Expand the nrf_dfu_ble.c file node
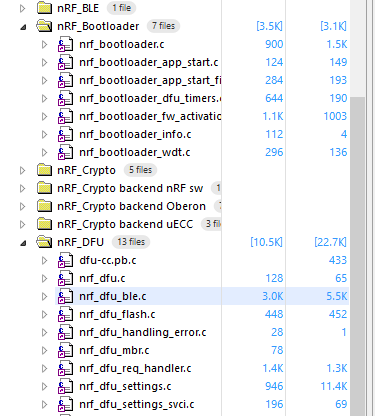This screenshot has height=416, width=375. (x=44, y=296)
